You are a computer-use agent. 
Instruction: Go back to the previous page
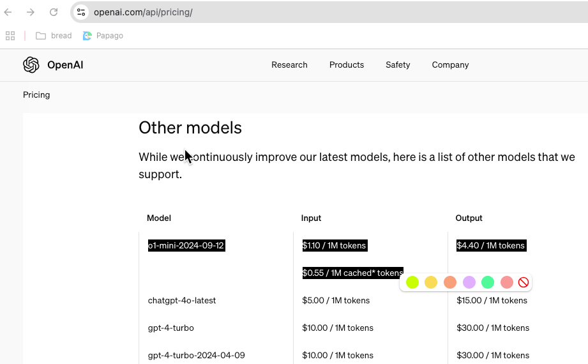[8, 12]
